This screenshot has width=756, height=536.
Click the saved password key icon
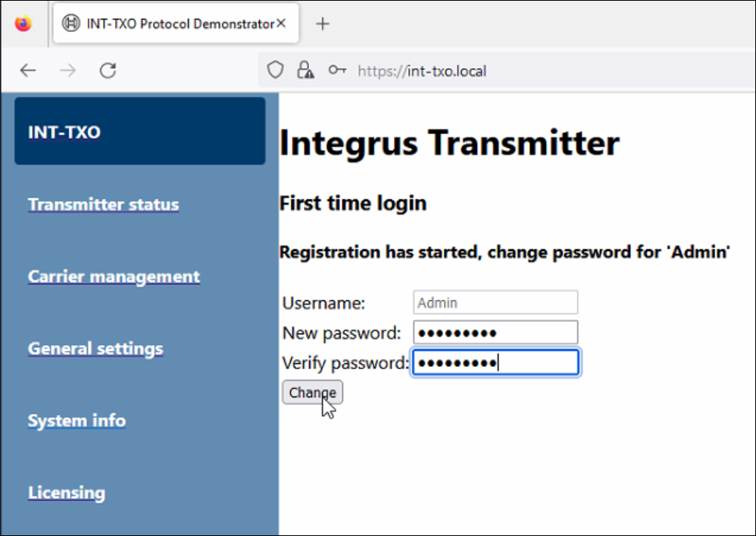[x=337, y=71]
